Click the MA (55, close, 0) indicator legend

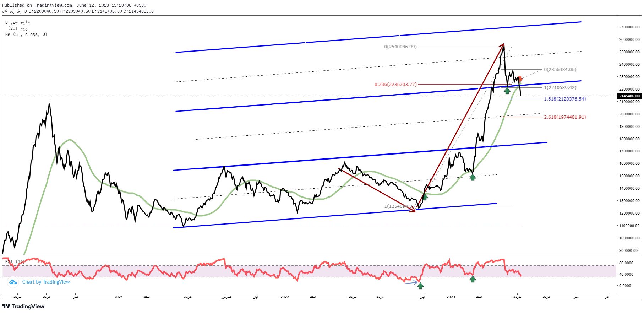[26, 34]
